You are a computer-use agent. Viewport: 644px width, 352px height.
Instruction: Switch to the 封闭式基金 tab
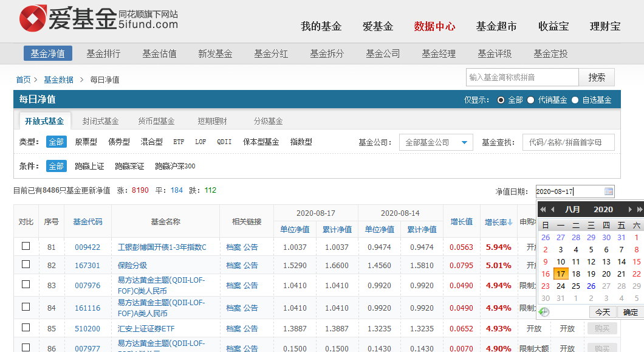point(100,121)
